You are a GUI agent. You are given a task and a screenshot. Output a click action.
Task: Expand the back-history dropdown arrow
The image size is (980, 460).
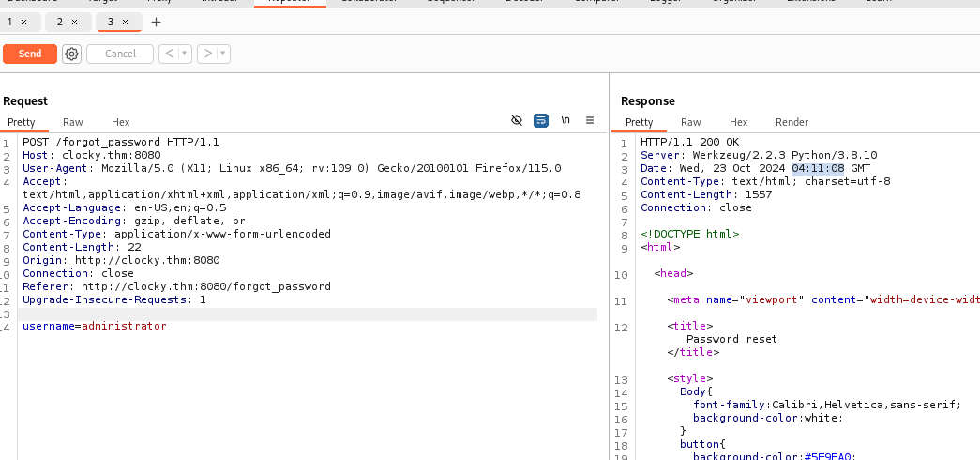coord(185,54)
